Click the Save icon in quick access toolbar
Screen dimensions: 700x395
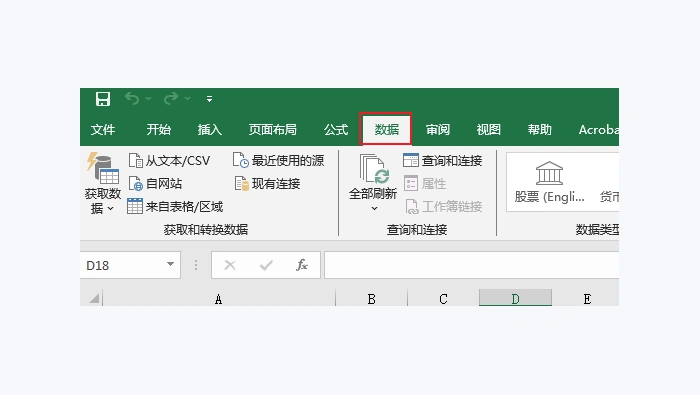(x=103, y=99)
